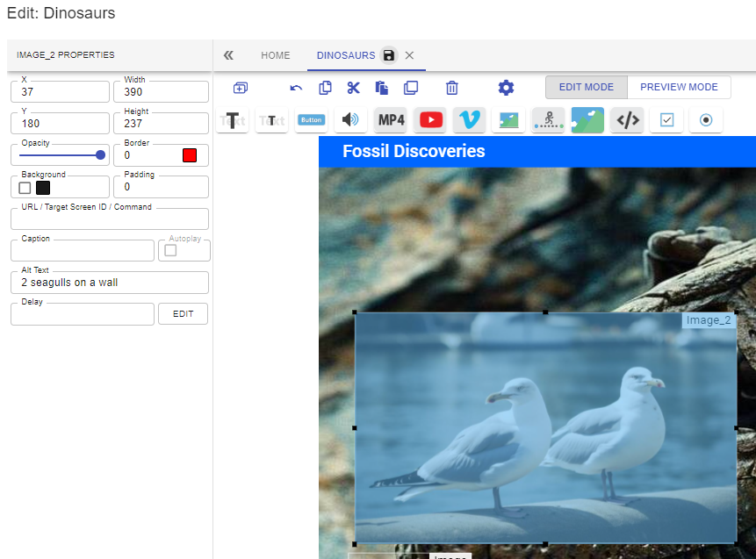Insert a Vimeo video element
The width and height of the screenshot is (756, 559).
470,120
